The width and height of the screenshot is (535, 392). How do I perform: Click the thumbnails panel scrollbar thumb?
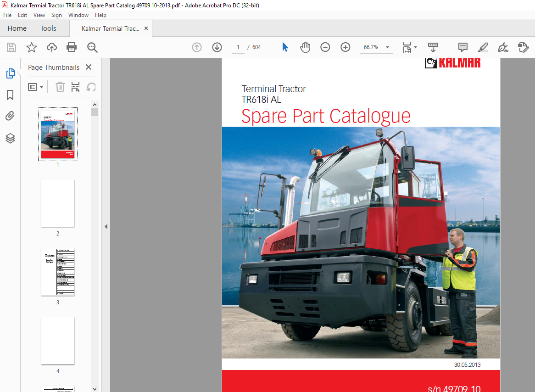pos(95,112)
